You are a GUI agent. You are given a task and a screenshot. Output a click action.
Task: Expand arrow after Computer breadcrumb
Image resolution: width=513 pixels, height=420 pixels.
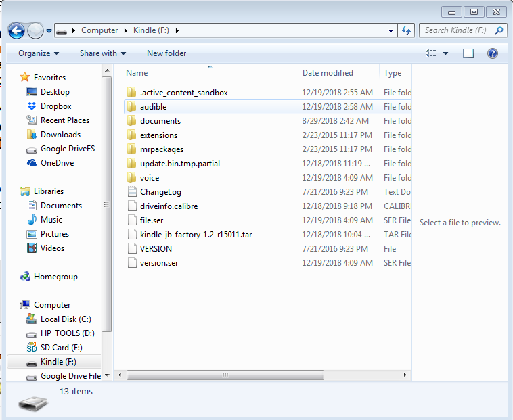(x=126, y=30)
